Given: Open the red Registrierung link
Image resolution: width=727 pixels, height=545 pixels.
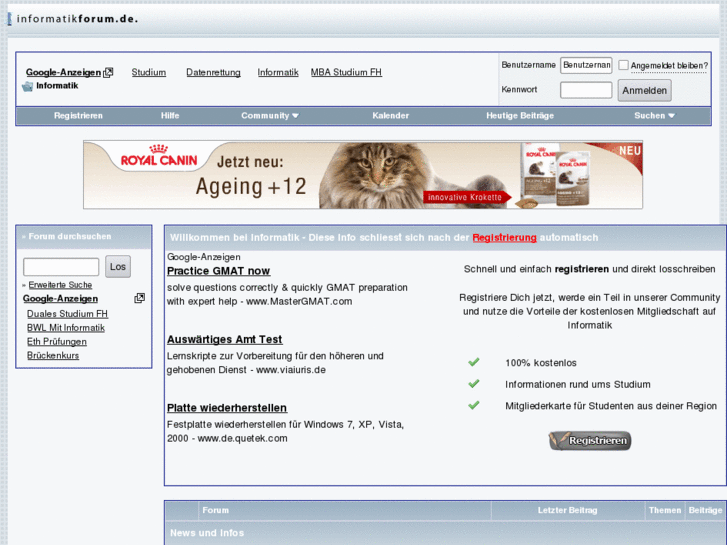Looking at the screenshot, I should point(504,237).
